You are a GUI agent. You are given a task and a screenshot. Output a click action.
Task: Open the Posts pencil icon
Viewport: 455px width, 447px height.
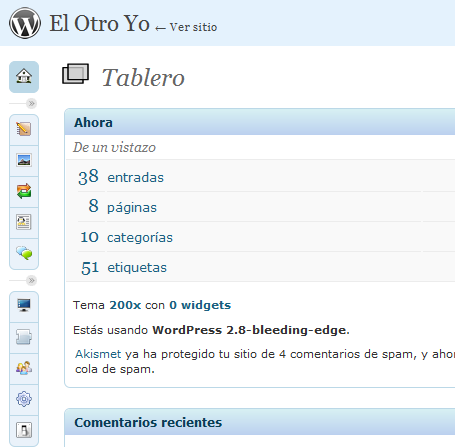[x=24, y=129]
